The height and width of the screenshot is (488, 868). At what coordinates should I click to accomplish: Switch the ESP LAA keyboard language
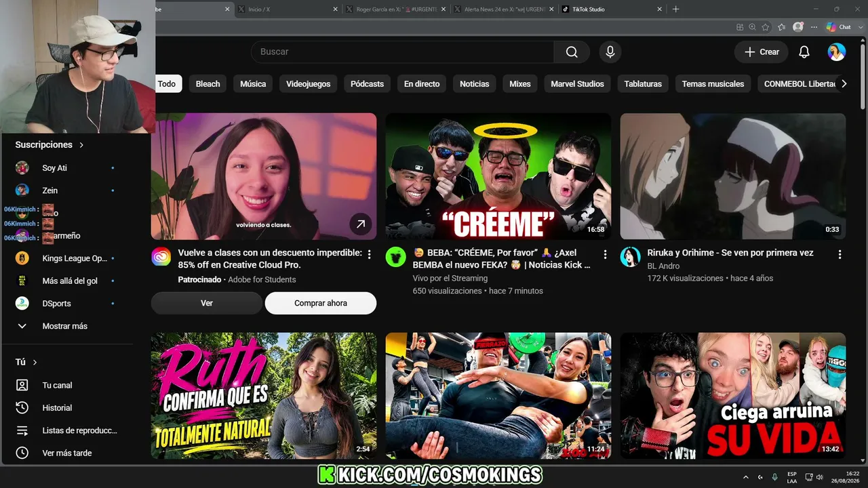coord(792,477)
